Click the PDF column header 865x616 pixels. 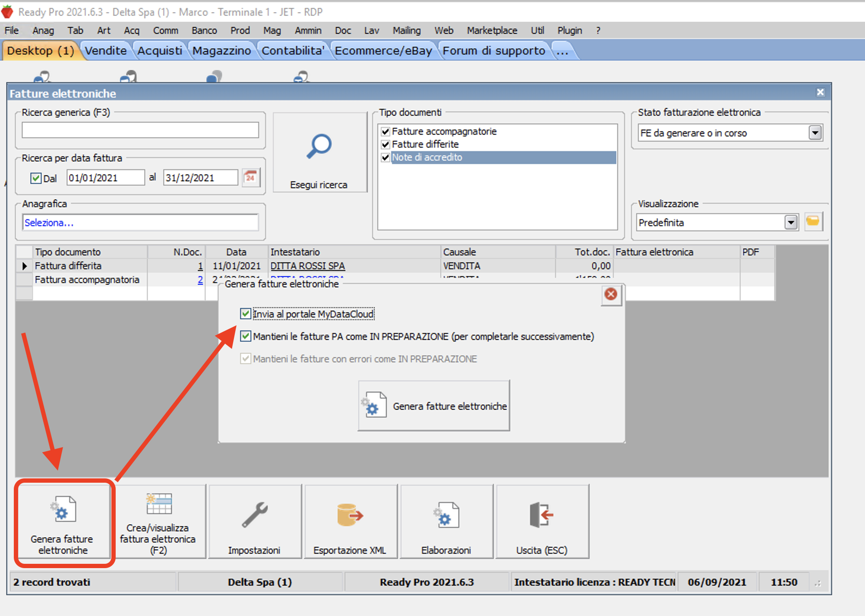pos(757,252)
